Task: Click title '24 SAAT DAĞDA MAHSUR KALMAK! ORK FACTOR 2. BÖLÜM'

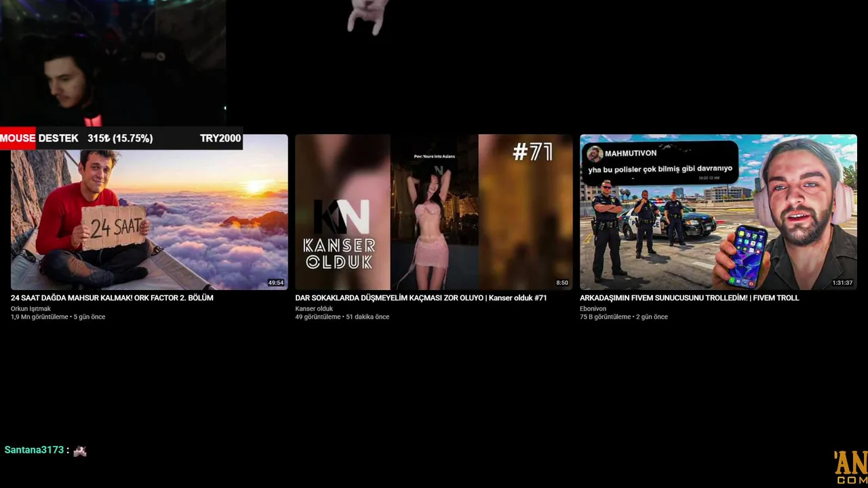Action: pyautogui.click(x=112, y=298)
